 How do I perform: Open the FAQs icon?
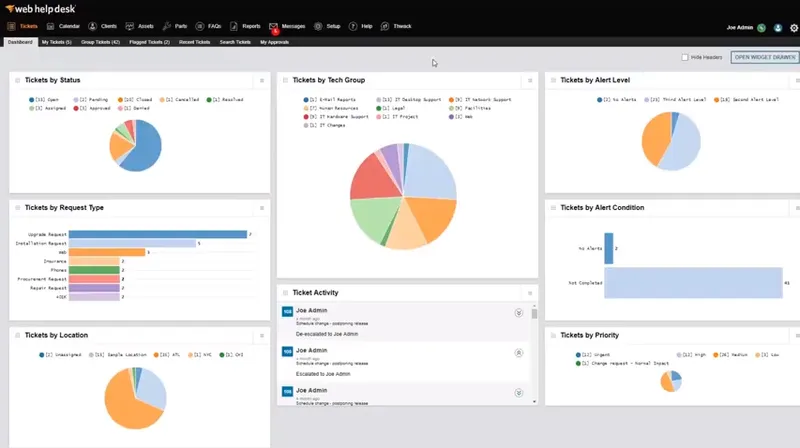coord(199,26)
